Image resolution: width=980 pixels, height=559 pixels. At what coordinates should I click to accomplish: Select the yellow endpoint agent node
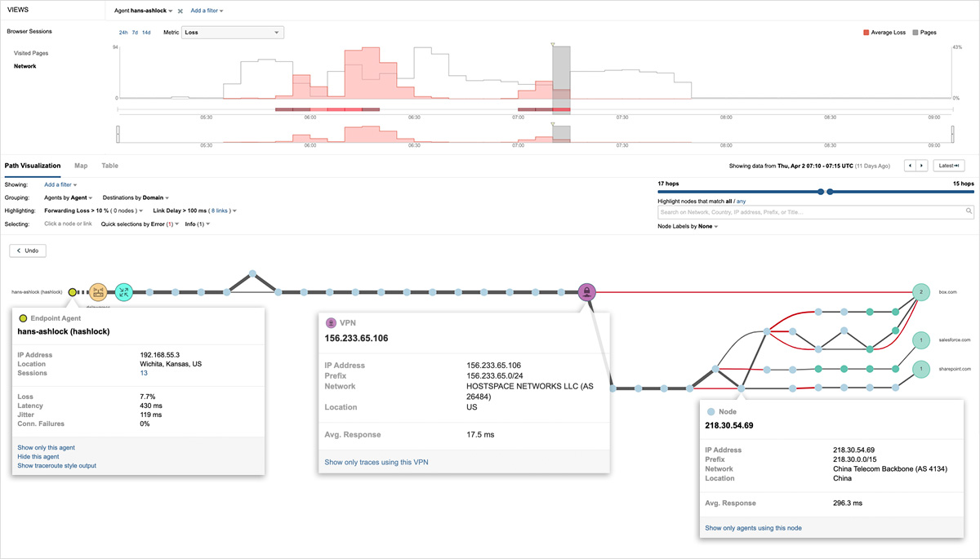tap(73, 291)
